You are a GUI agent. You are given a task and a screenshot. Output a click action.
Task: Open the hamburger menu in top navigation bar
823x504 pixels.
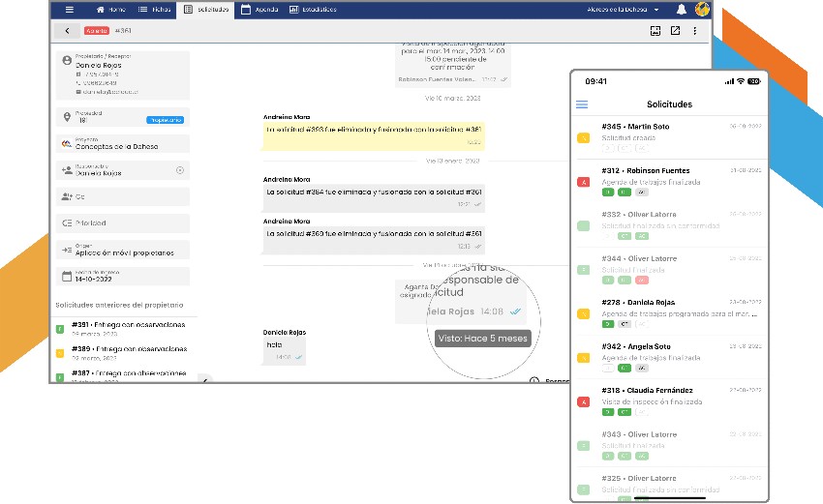(69, 9)
